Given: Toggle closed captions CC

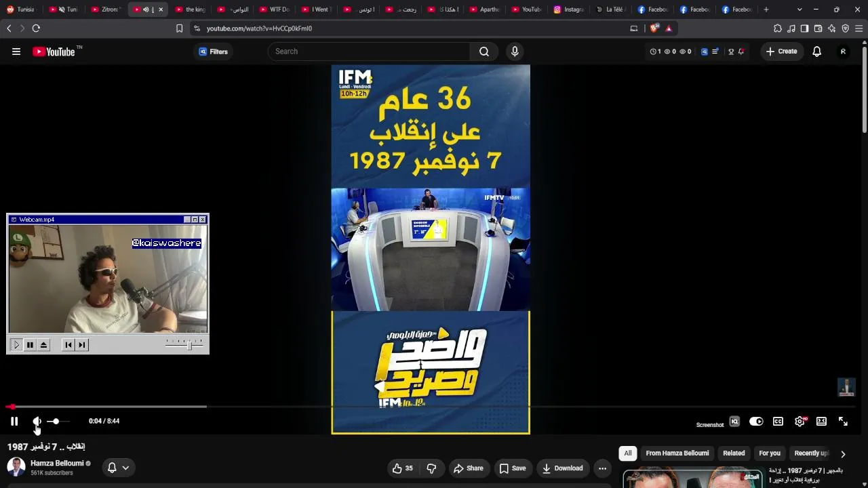Looking at the screenshot, I should click(x=778, y=422).
